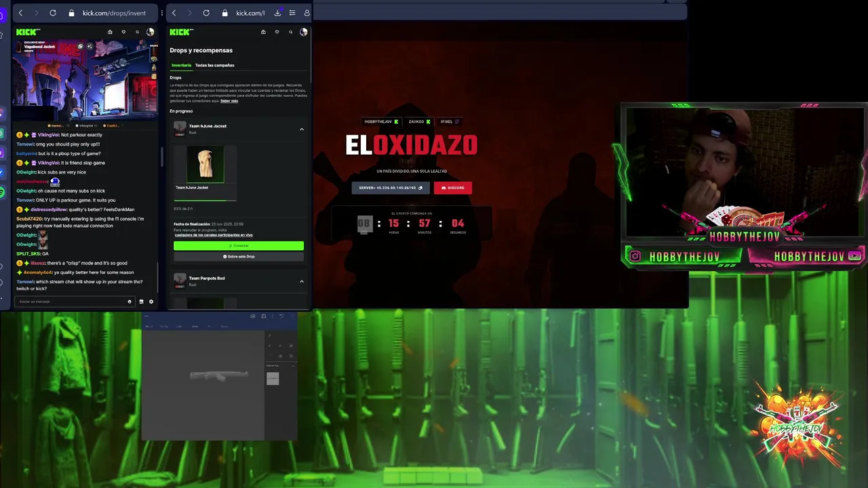Open user avatar in left Kick header
Viewport: 868px width, 488px height.
pos(151,32)
